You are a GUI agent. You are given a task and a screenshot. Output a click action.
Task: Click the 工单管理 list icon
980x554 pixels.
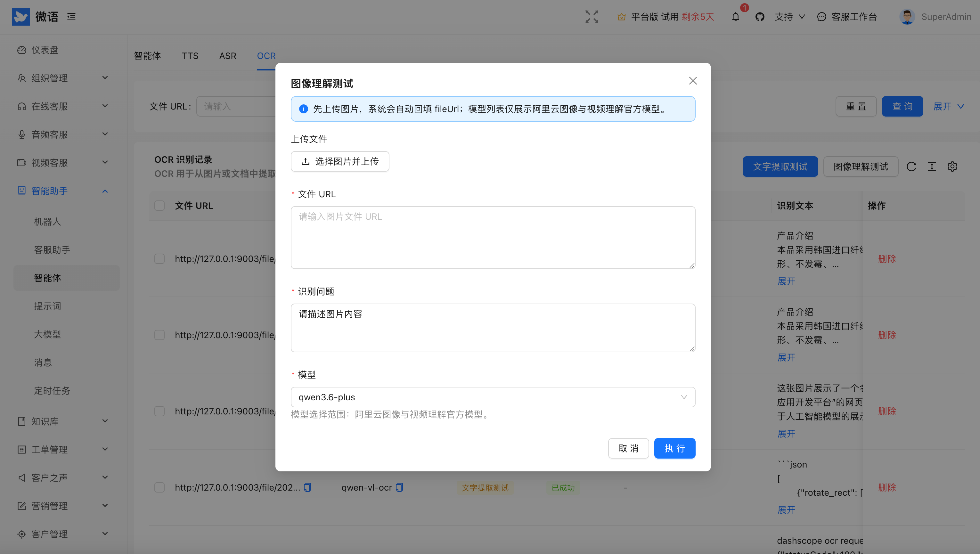[22, 449]
